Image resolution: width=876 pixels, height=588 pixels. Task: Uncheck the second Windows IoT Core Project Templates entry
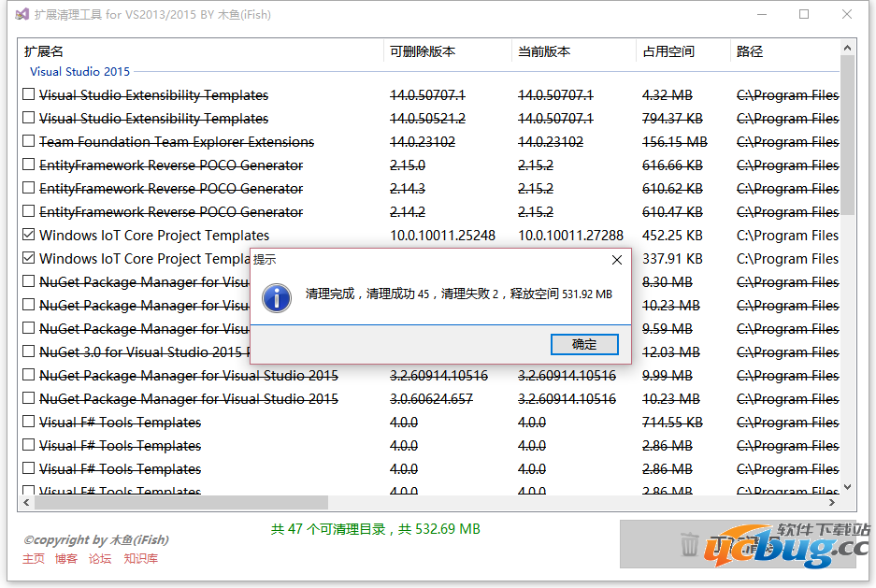28,258
